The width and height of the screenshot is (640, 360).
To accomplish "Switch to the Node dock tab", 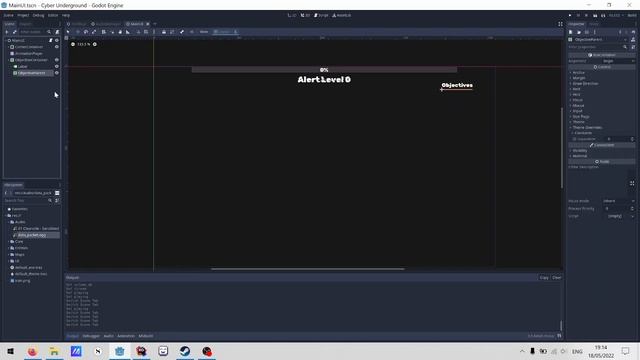I will click(594, 24).
